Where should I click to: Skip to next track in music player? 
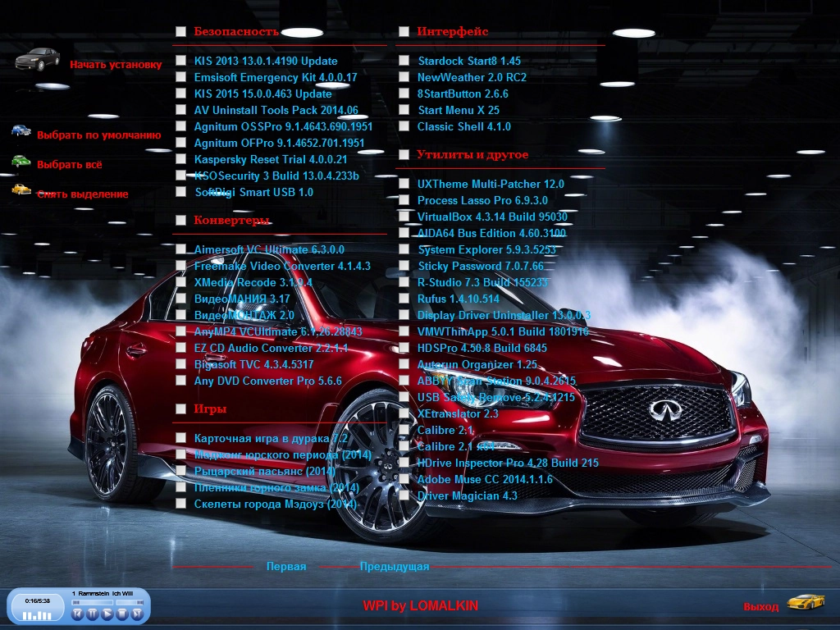click(x=137, y=614)
